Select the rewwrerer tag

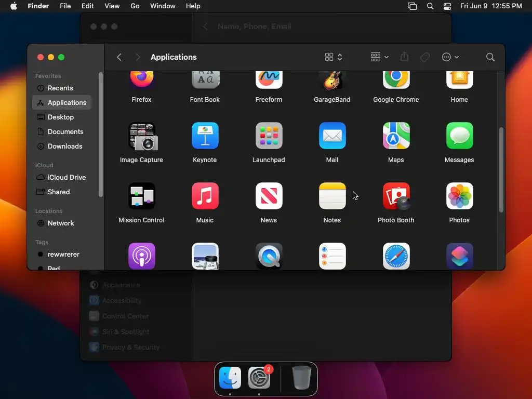pos(62,255)
